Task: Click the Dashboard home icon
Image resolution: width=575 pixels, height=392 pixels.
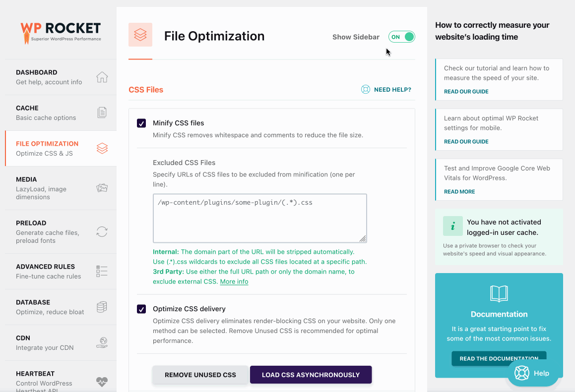Action: click(x=102, y=77)
